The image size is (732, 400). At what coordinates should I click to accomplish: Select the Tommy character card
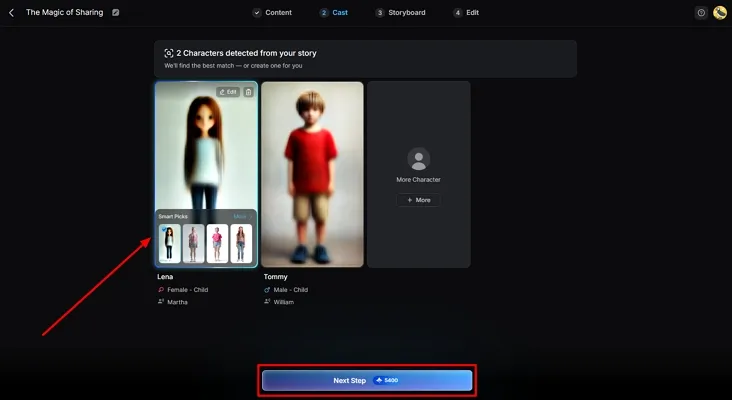pyautogui.click(x=312, y=175)
